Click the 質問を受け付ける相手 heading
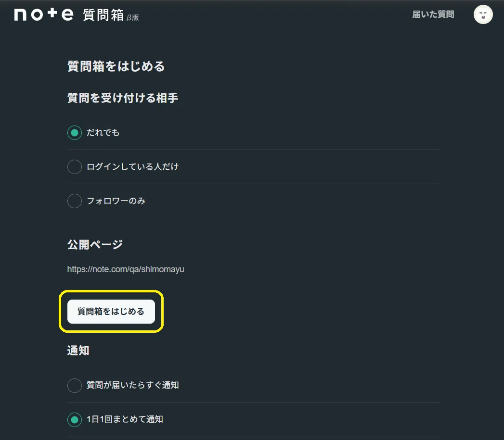The image size is (504, 440). click(123, 98)
